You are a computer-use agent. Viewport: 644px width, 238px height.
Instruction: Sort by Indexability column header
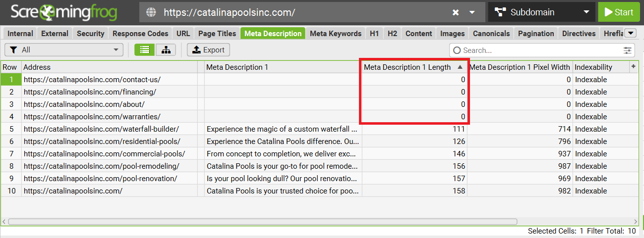[x=601, y=67]
